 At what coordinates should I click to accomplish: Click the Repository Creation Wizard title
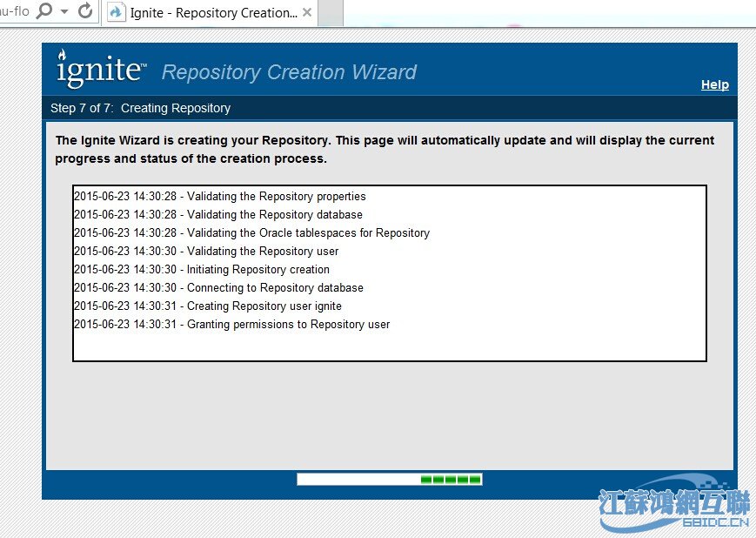pos(289,72)
